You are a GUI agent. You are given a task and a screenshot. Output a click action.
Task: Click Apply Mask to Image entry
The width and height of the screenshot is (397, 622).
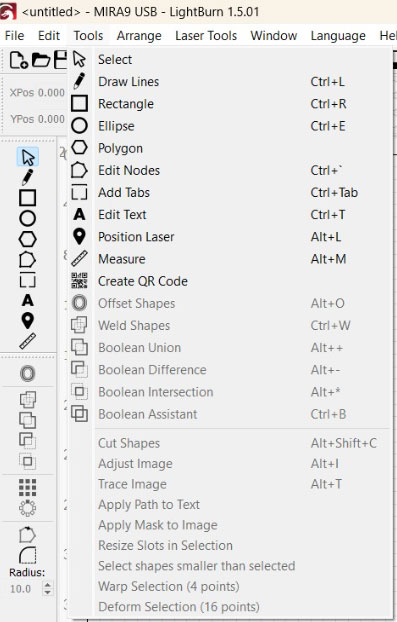tap(229, 525)
